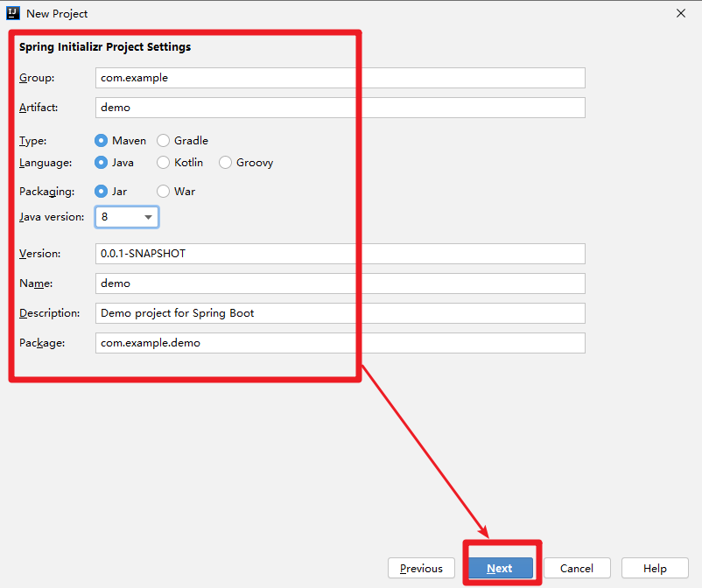This screenshot has width=702, height=588.
Task: Click the New Project title text
Action: click(57, 14)
